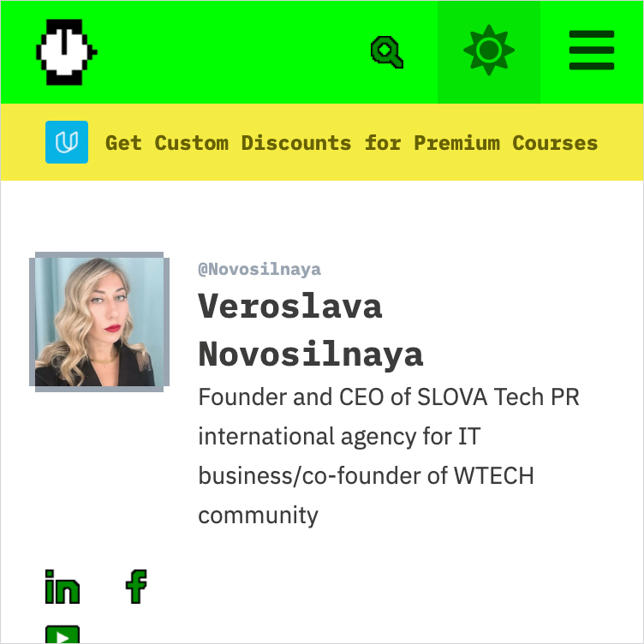Open the HackerNoon pixel clock logo
644x644 pixels.
point(67,52)
